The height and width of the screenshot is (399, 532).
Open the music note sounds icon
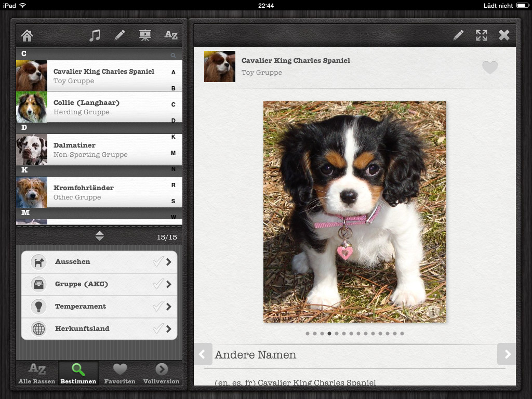[95, 35]
